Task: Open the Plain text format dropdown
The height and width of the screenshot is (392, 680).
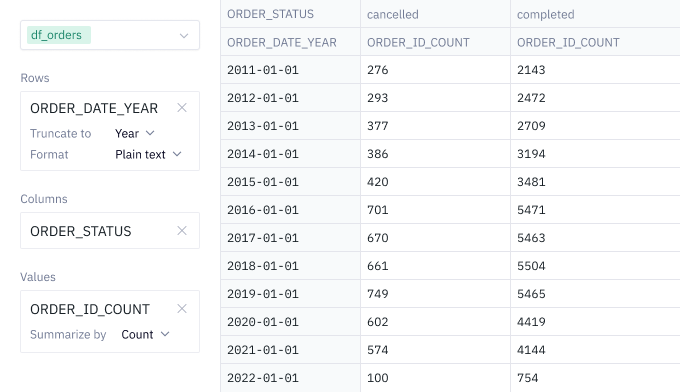Action: tap(148, 154)
